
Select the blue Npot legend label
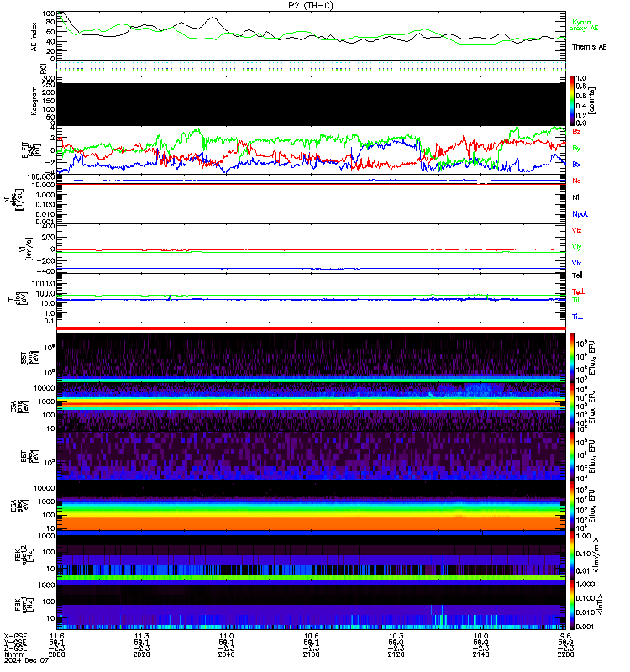pos(580,214)
